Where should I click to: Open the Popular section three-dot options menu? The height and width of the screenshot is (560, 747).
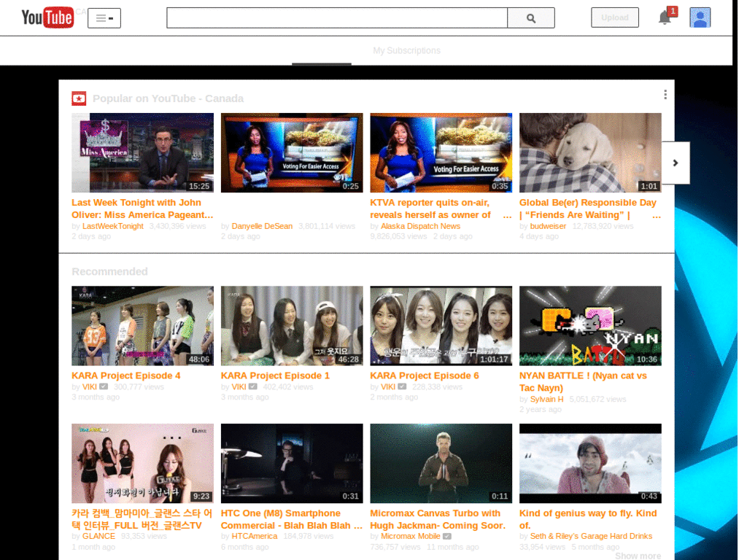click(665, 95)
